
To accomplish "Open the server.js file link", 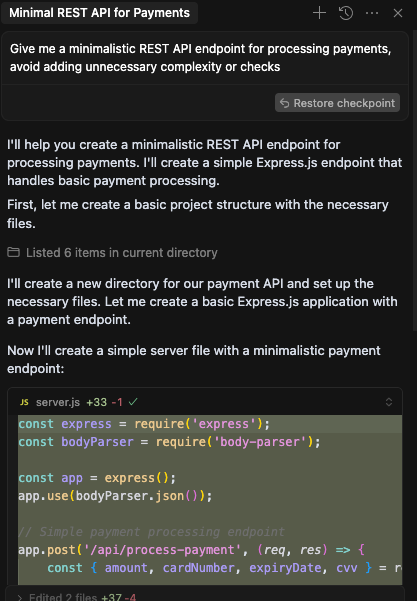I will click(x=58, y=402).
